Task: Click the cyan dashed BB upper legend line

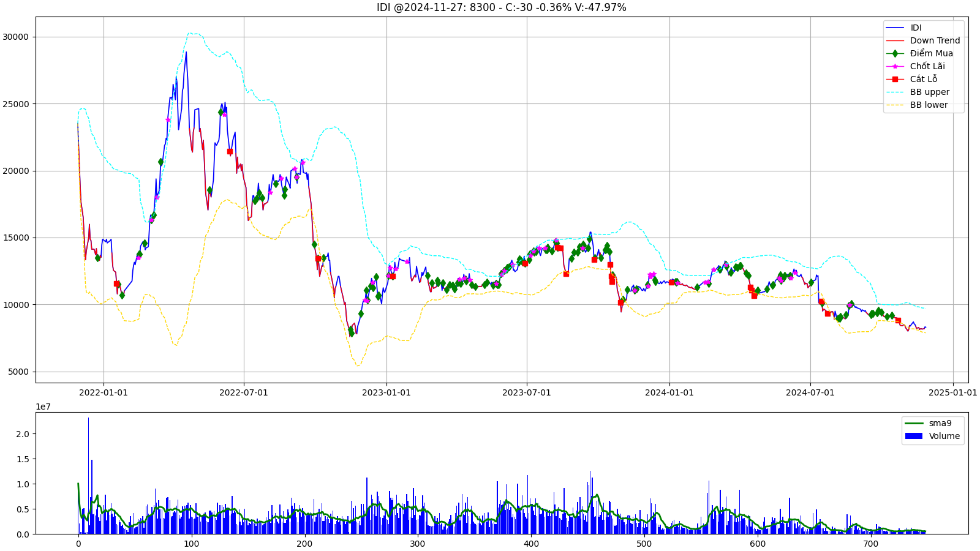Action: tap(895, 92)
